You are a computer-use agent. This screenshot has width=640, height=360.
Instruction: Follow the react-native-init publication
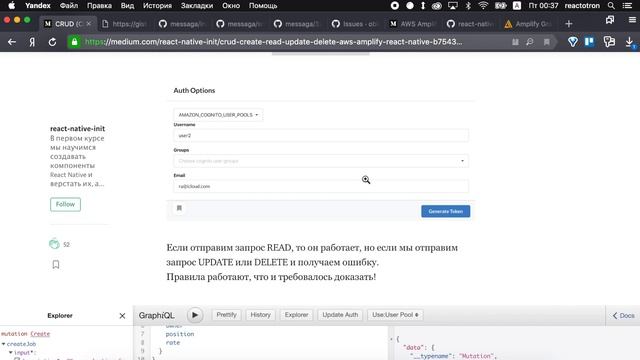[65, 204]
